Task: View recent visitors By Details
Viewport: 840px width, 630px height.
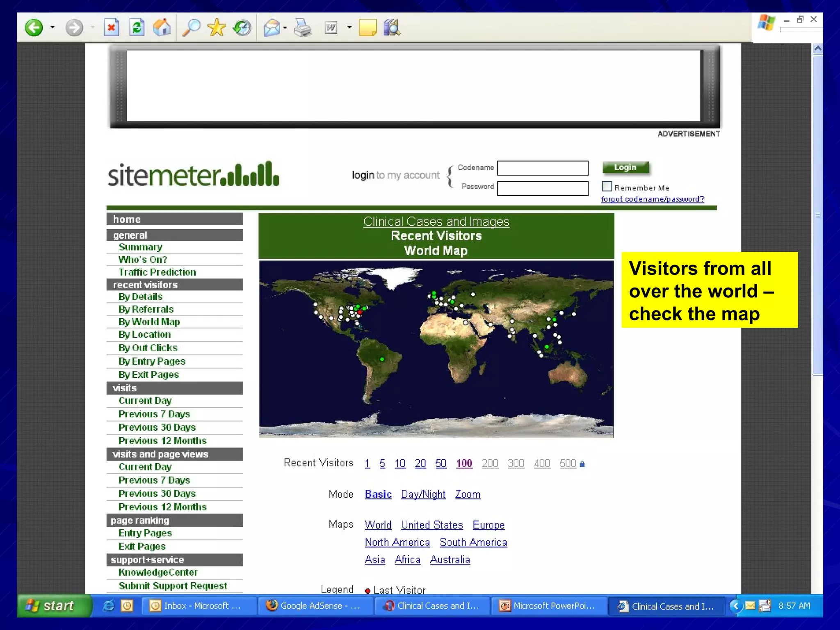Action: point(140,297)
